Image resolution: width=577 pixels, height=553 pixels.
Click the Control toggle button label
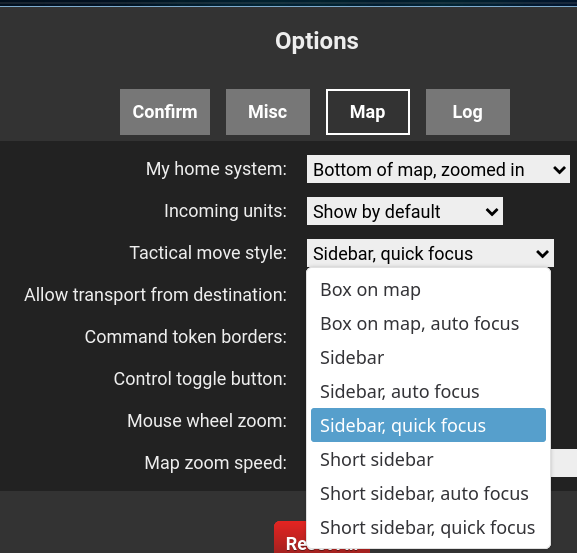200,379
